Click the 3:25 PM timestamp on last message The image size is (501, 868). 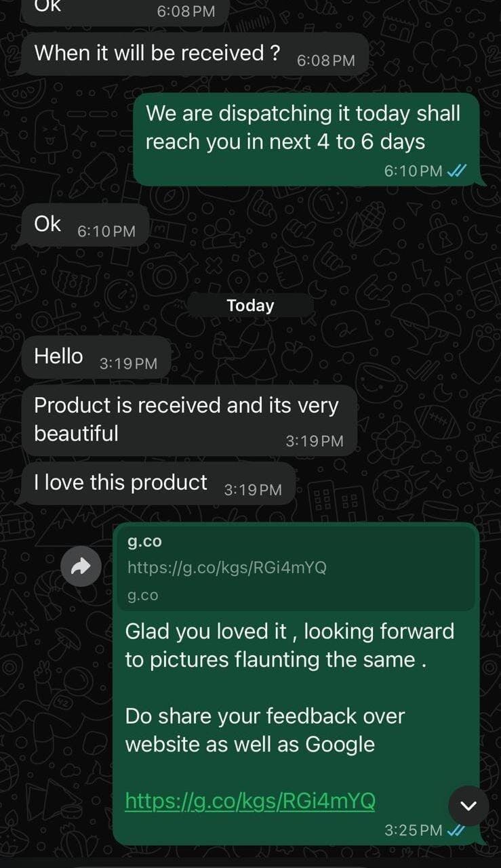click(x=414, y=830)
